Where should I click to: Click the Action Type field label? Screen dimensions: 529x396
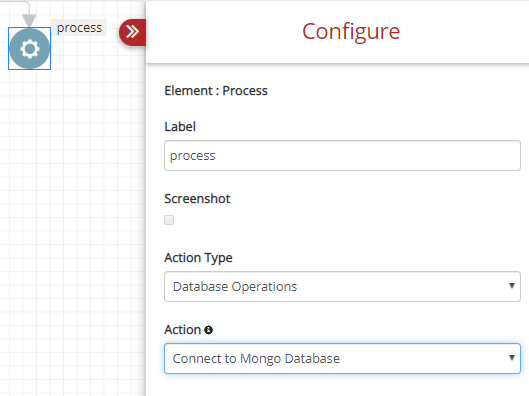click(x=198, y=258)
